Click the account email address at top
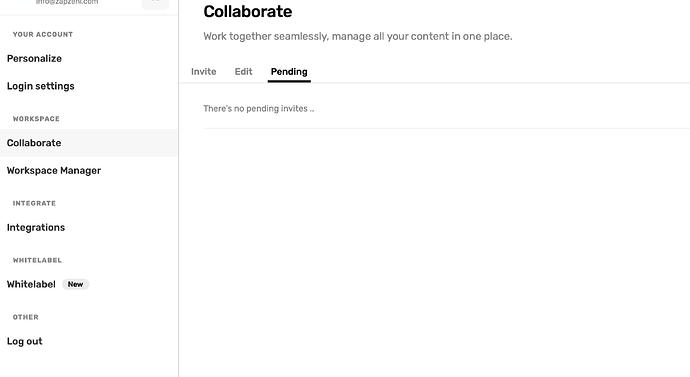690x377 pixels. [67, 2]
